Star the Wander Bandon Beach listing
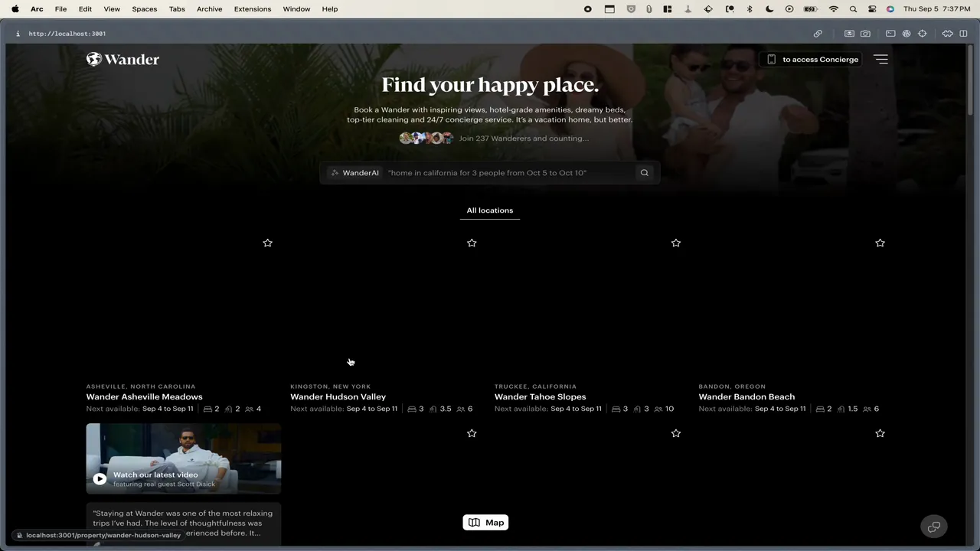The height and width of the screenshot is (551, 980). tap(880, 243)
